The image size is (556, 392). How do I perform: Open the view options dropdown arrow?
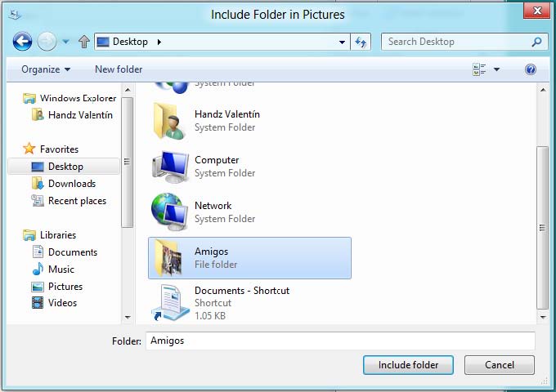496,69
